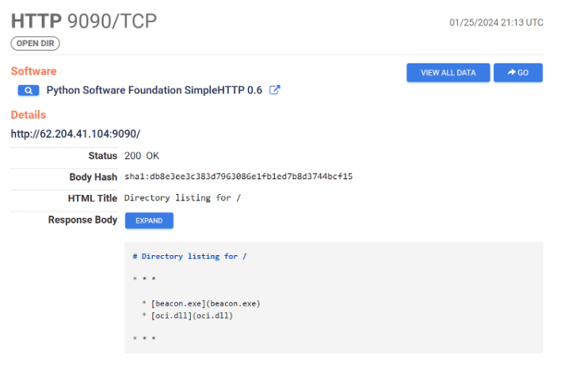Click the HTTP 9090/TCP heading

(83, 21)
